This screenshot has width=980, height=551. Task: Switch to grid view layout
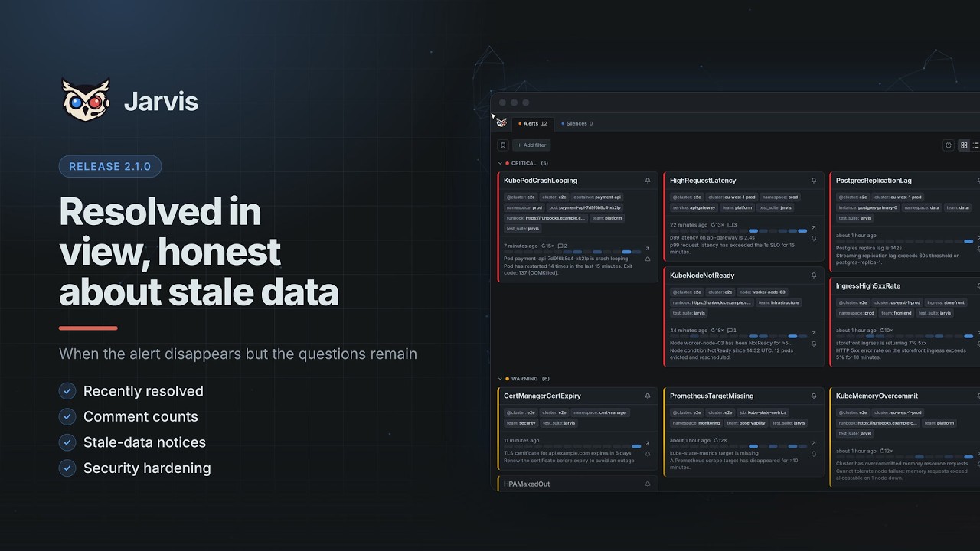964,145
